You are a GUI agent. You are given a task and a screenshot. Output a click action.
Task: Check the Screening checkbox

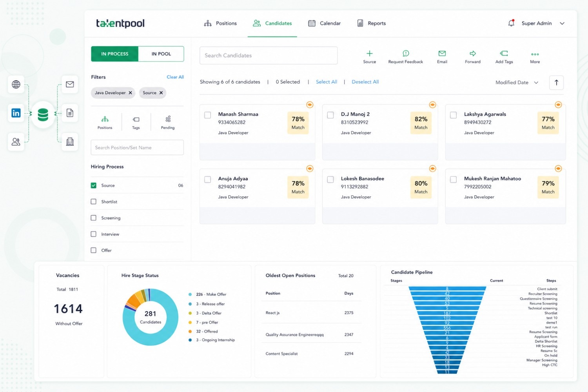(x=93, y=218)
